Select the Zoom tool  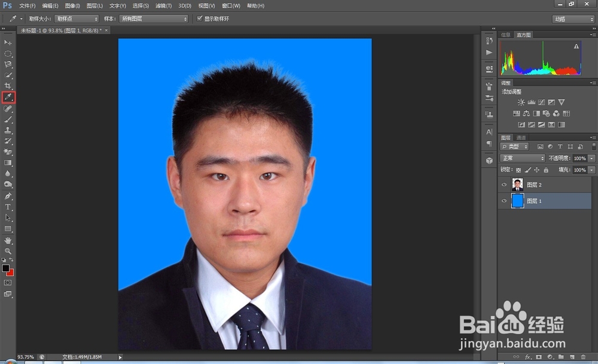tap(8, 251)
